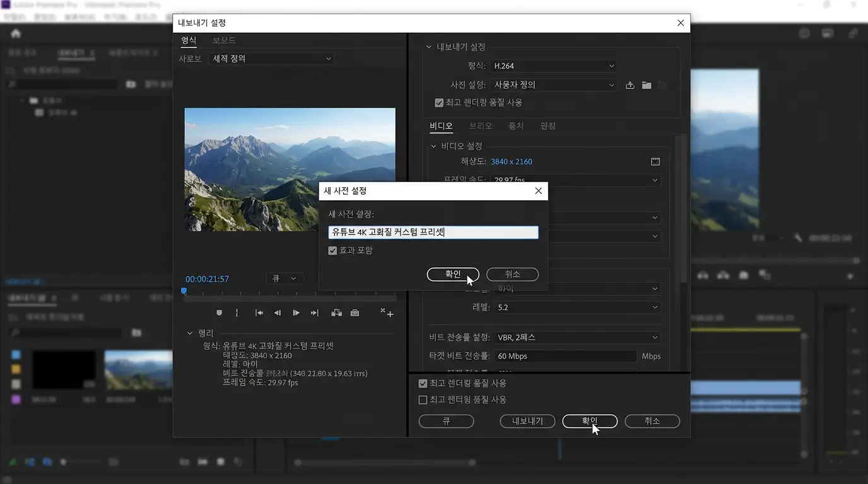Image resolution: width=868 pixels, height=484 pixels.
Task: Click the briefcase-shaped icon in preview controls
Action: click(x=355, y=313)
